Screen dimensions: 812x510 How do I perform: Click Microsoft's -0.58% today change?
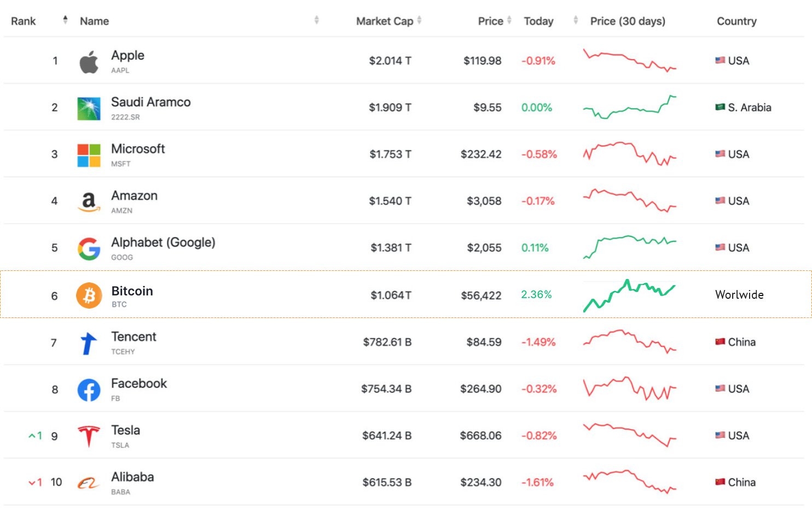point(539,154)
